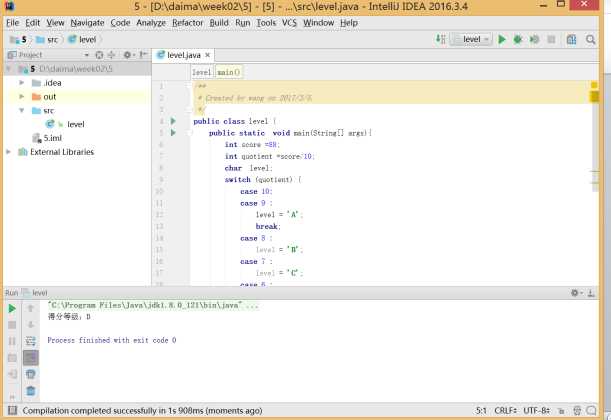Expand the .idea folder
This screenshot has height=420, width=611.
22,83
